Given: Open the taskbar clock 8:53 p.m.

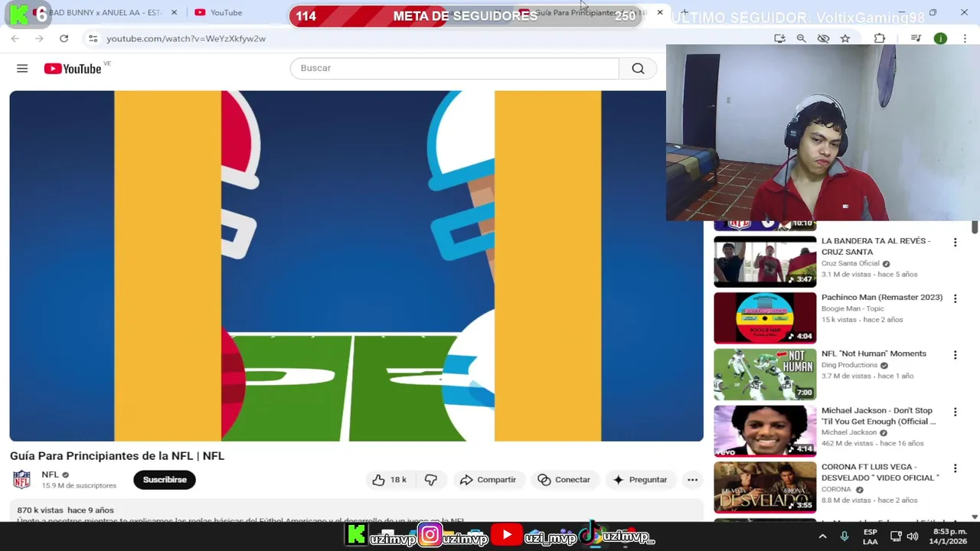Looking at the screenshot, I should coord(949,536).
